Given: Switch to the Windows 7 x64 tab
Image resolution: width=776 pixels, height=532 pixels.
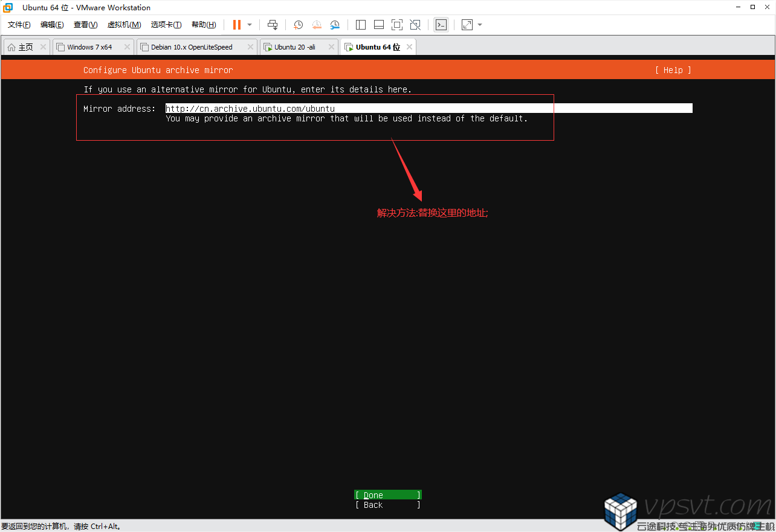Looking at the screenshot, I should click(91, 46).
